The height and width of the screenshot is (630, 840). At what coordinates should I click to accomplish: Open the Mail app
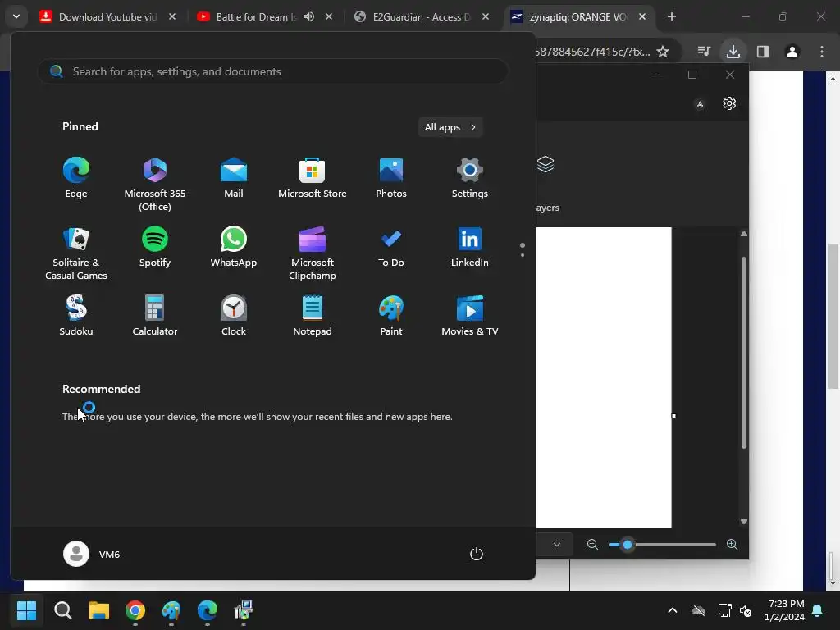tap(234, 178)
